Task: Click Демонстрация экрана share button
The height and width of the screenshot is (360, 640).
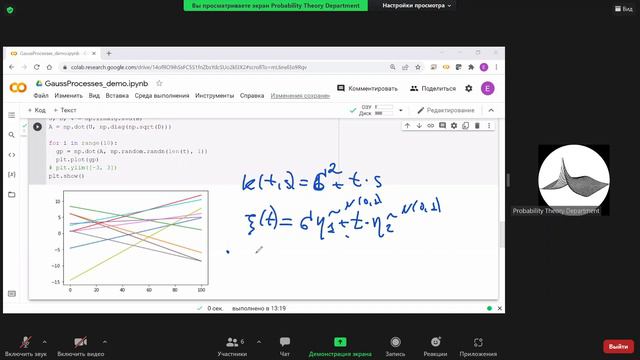Action: click(x=340, y=347)
